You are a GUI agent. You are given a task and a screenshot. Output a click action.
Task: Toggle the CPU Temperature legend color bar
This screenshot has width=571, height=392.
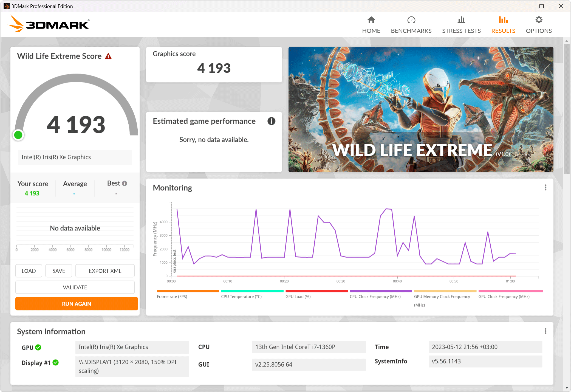click(252, 291)
